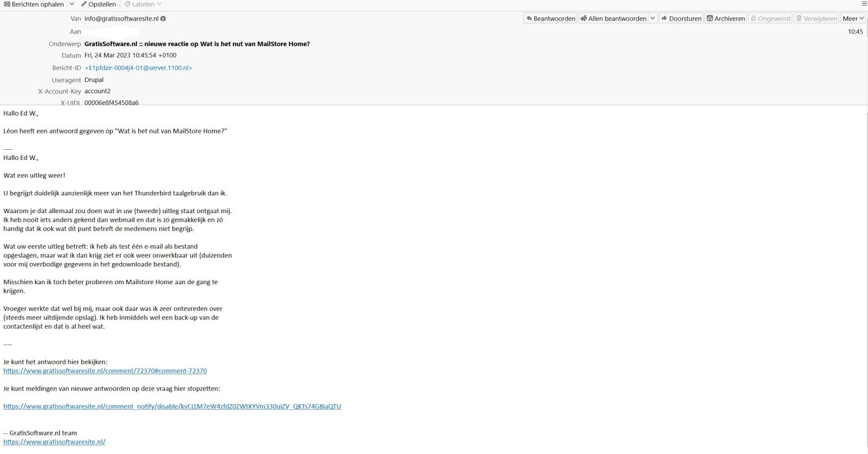This screenshot has height=454, width=868.
Task: Compose a new message with Opstellen
Action: (x=98, y=4)
